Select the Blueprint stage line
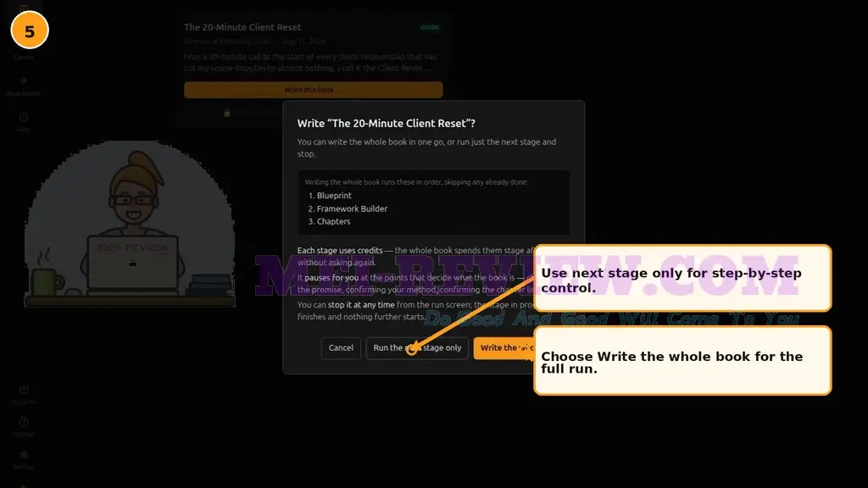Screen dimensions: 868x488 coord(334,196)
